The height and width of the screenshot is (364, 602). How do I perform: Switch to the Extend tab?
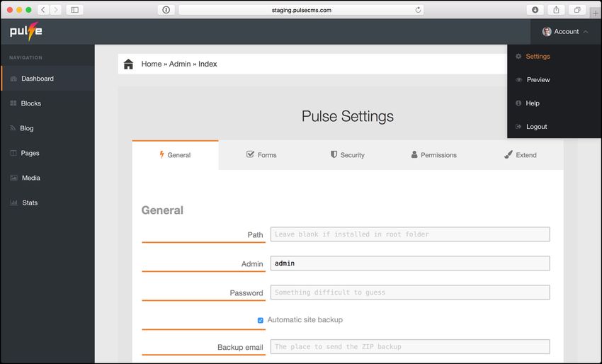point(521,155)
